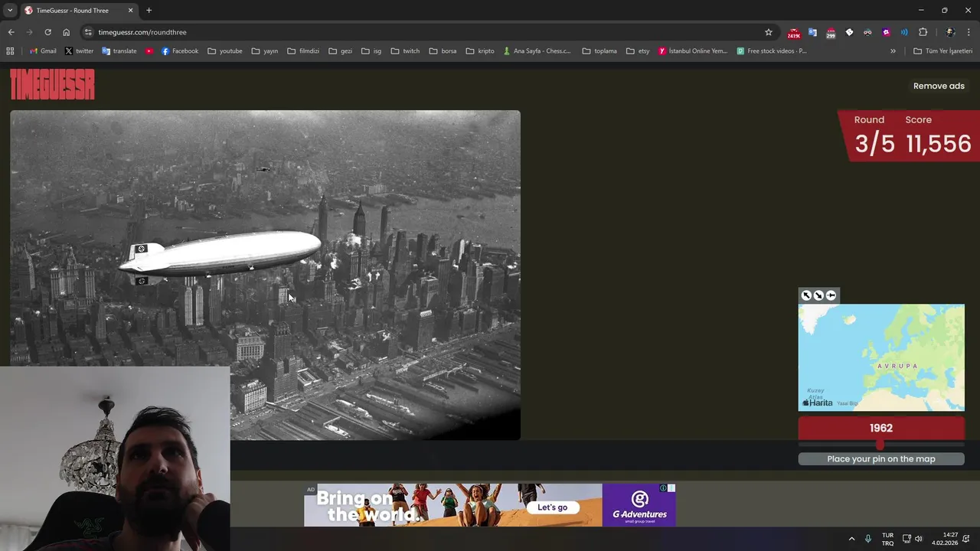The height and width of the screenshot is (551, 980).
Task: Go back with the browser back arrow
Action: tap(11, 32)
